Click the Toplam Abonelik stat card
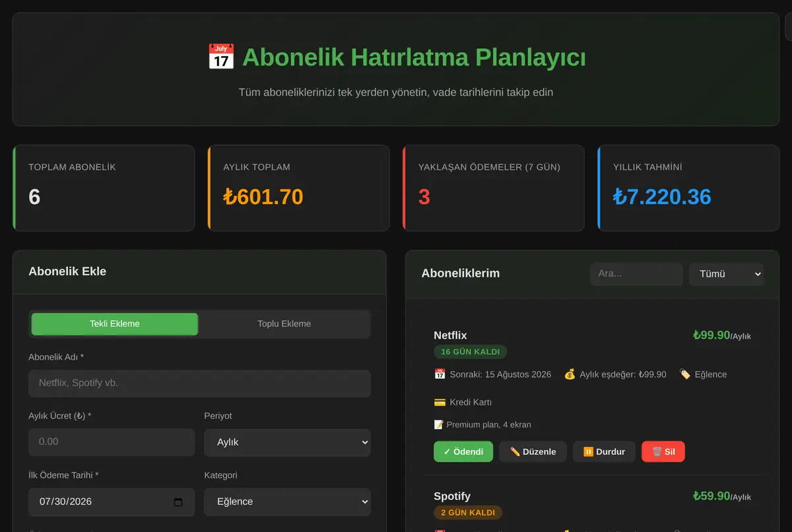This screenshot has width=792, height=532. point(104,188)
